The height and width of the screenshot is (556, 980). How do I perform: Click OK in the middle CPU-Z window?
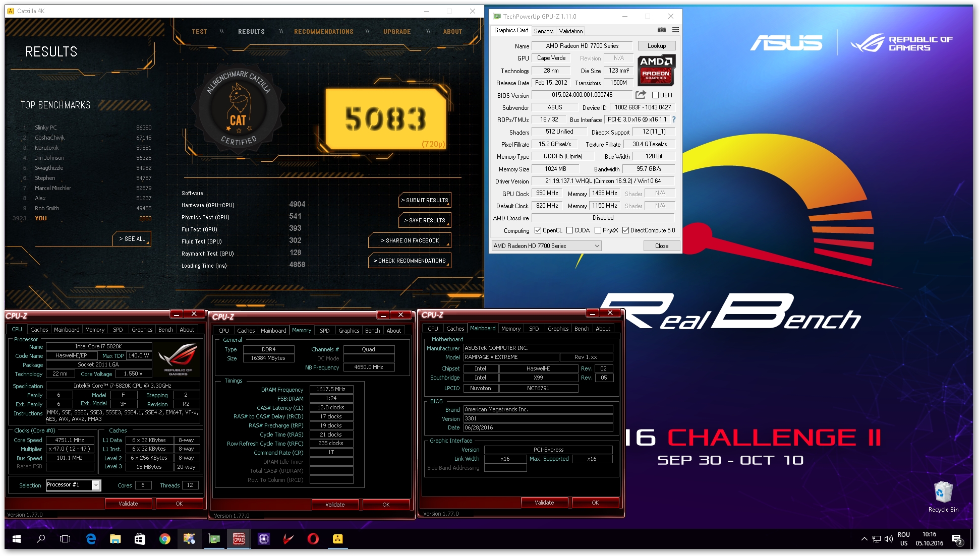[386, 505]
